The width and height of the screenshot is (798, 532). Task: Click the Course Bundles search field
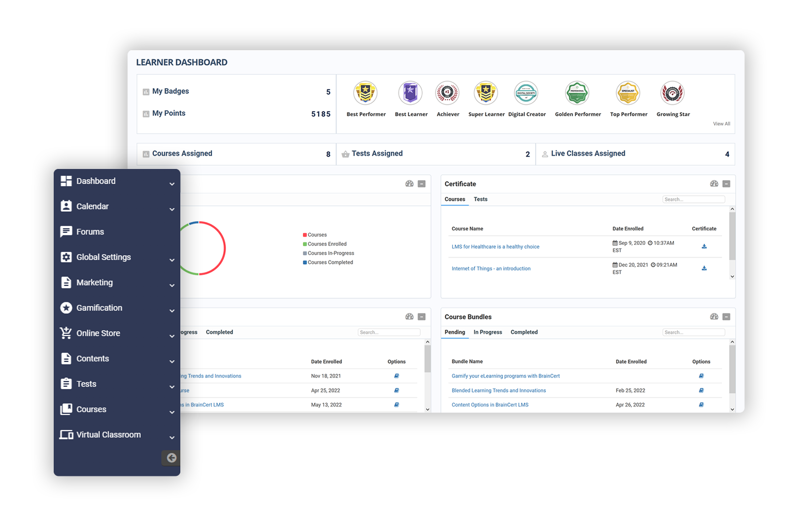click(694, 332)
